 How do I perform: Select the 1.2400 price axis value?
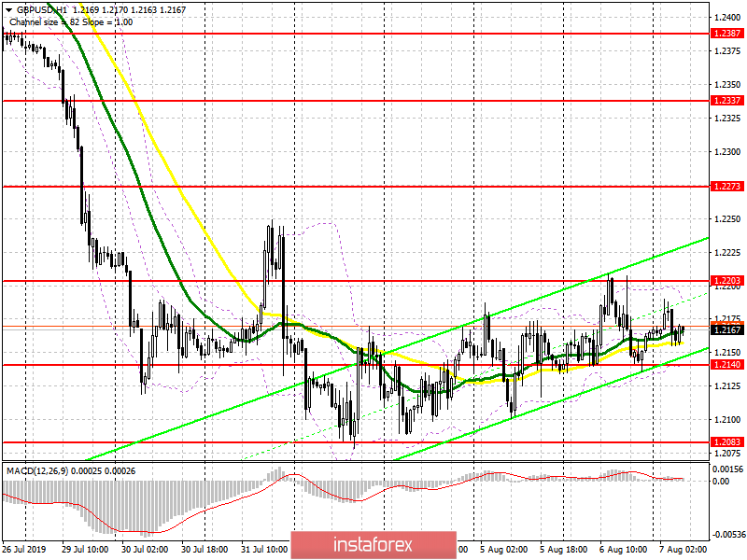727,18
